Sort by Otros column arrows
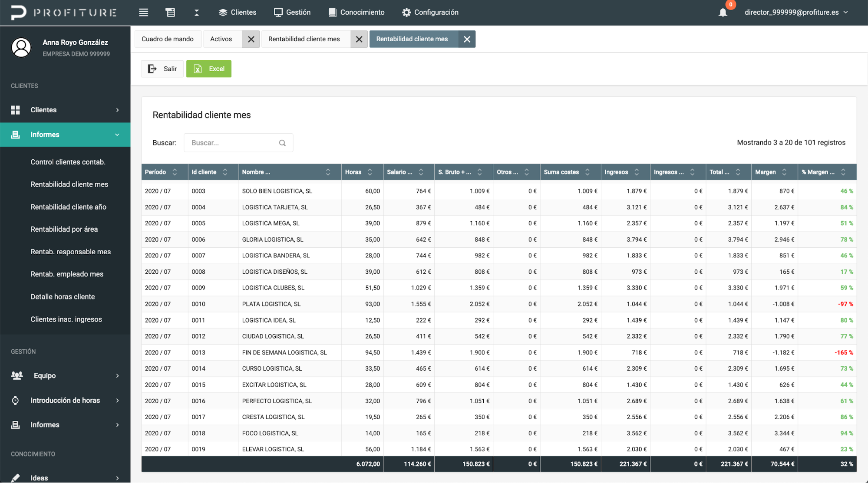The height and width of the screenshot is (483, 868). 526,172
